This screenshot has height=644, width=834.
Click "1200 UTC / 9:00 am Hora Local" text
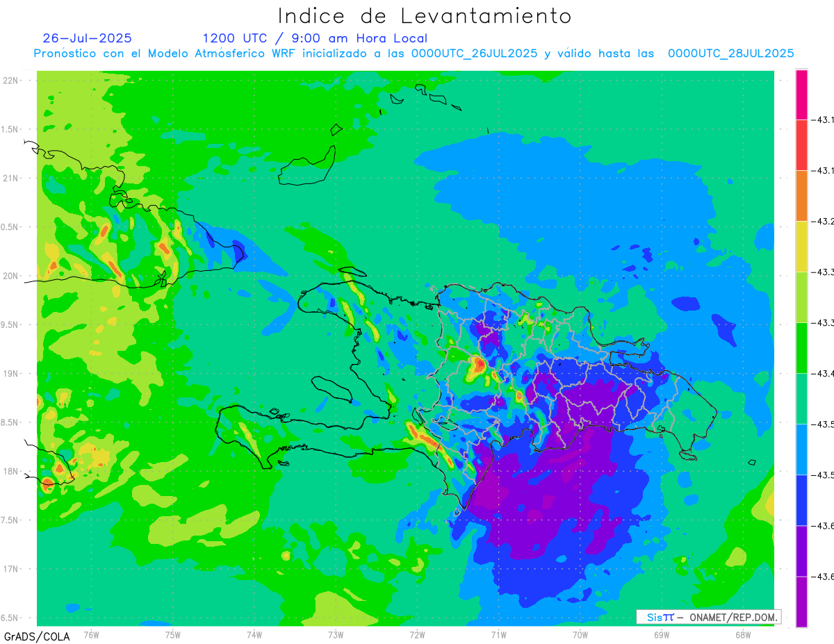click(315, 38)
